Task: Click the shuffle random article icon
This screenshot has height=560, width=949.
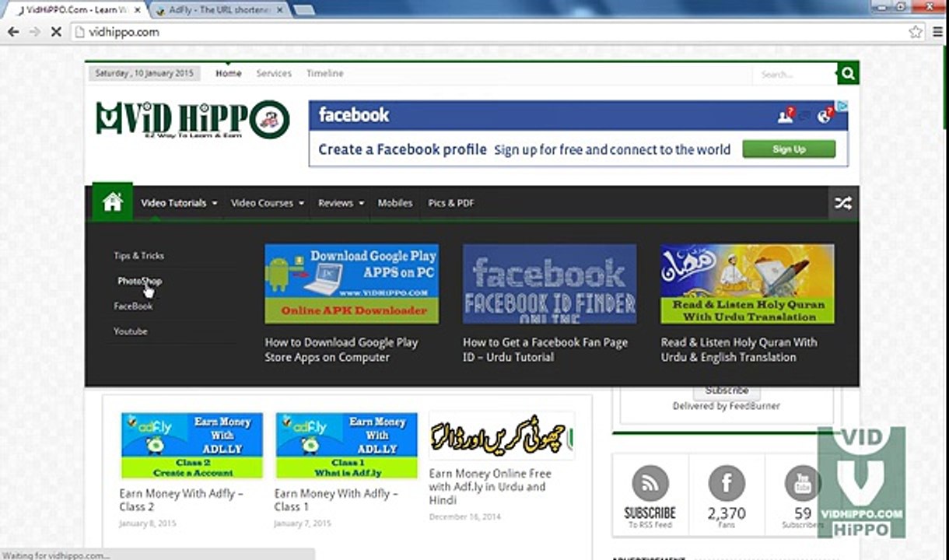Action: click(843, 203)
